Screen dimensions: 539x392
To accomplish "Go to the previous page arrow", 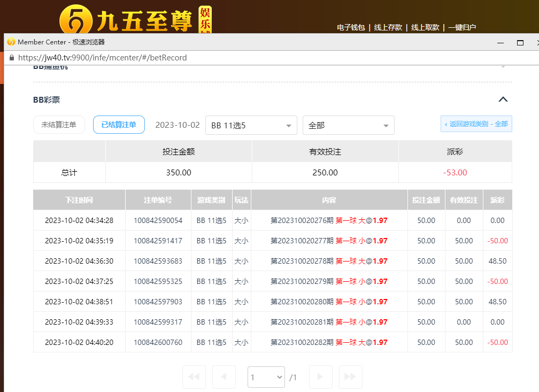I will click(224, 377).
